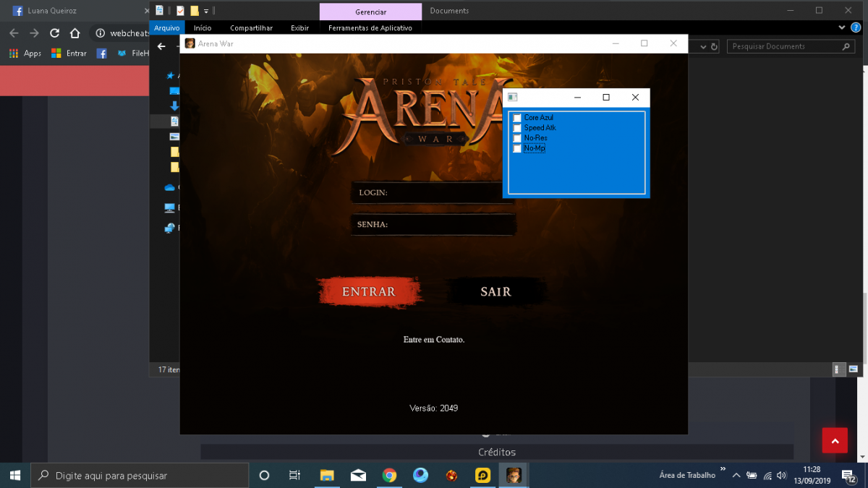Switch to large icons view in Explorer
Viewport: 868px width, 488px height.
(854, 369)
